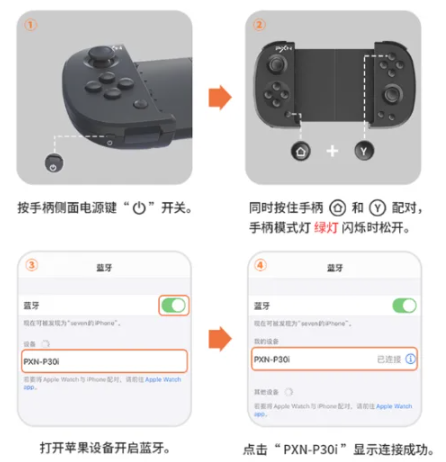The image size is (446, 462).
Task: Click the circled number 3 step marker
Action: (32, 265)
